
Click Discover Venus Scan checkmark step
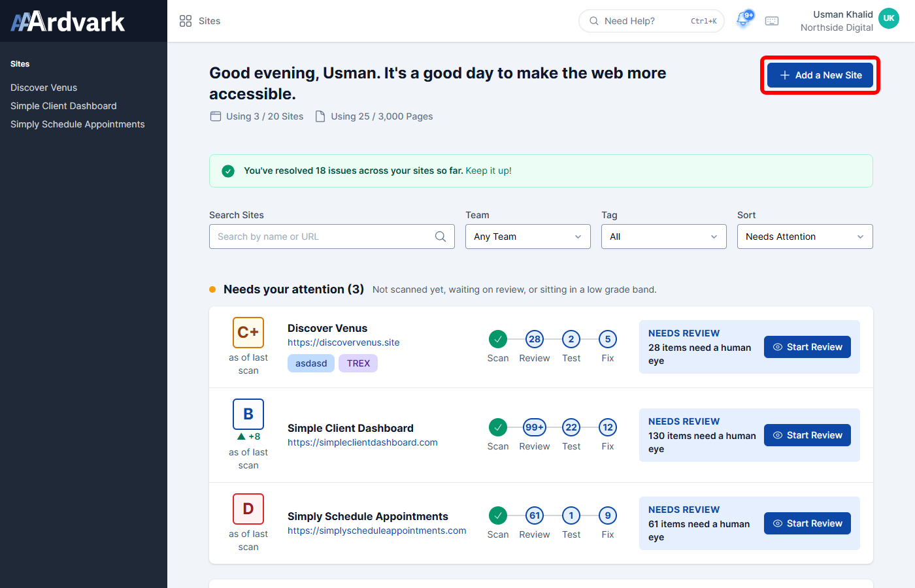click(x=498, y=339)
